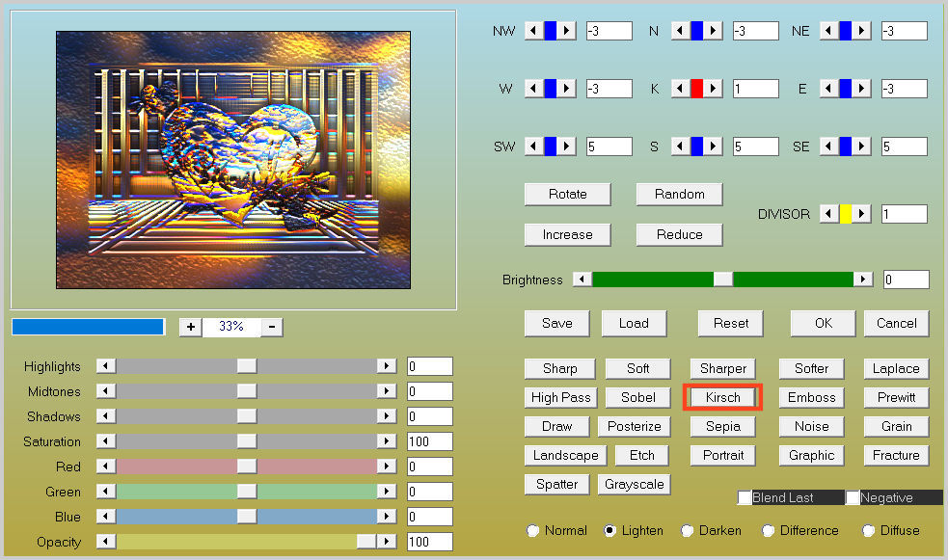Click the W left arrow

533,89
